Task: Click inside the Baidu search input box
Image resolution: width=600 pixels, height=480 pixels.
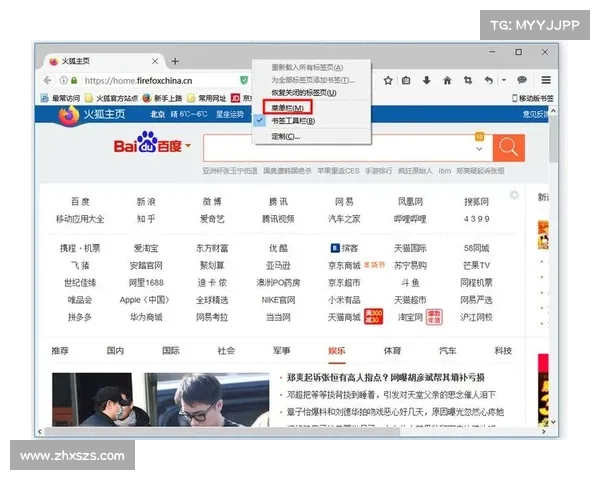Action: point(340,147)
